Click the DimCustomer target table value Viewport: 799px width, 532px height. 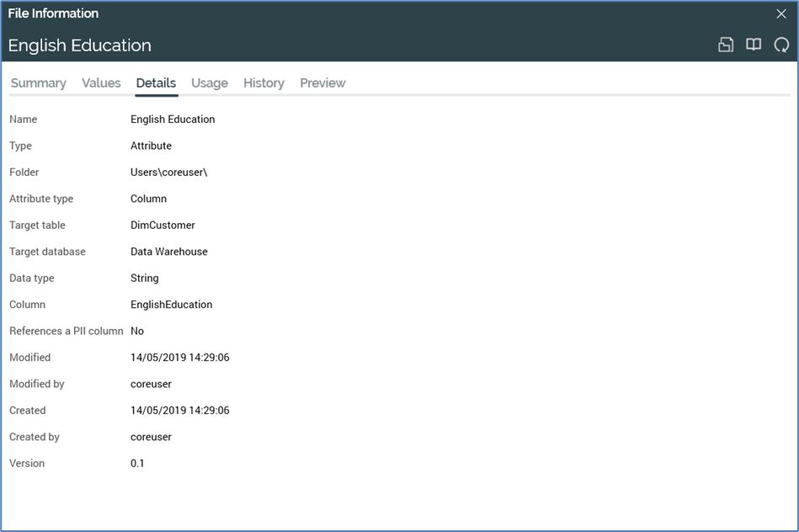pyautogui.click(x=162, y=226)
